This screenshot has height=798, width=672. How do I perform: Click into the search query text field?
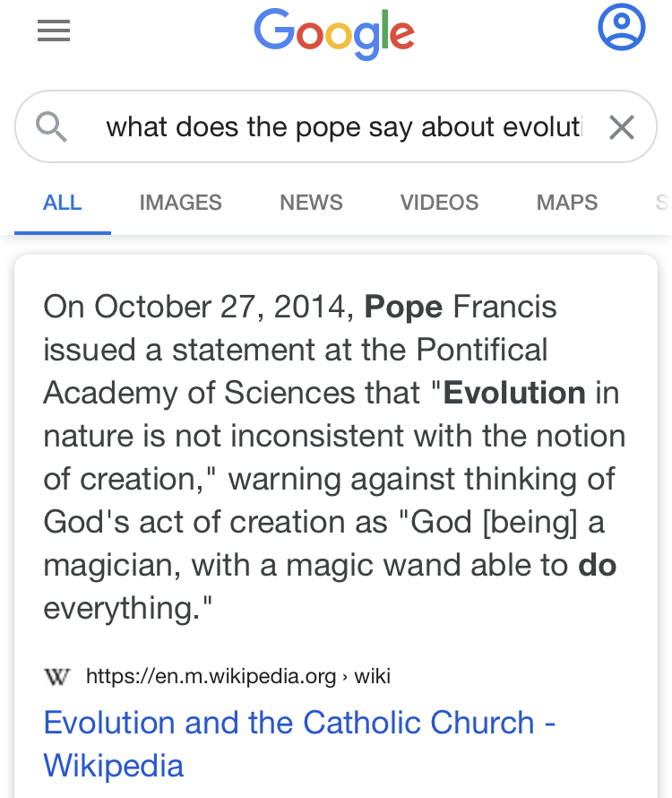tap(344, 126)
